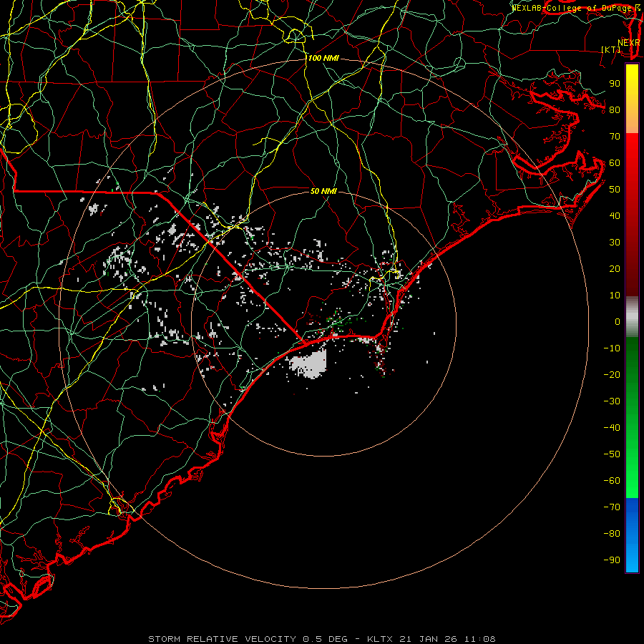Click the -60 value on velocity scale
644x644 pixels.
pos(612,481)
